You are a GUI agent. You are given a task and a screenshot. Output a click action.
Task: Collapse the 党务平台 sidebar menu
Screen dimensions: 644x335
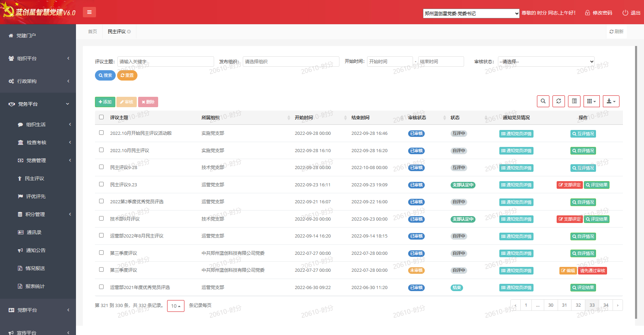(x=38, y=104)
